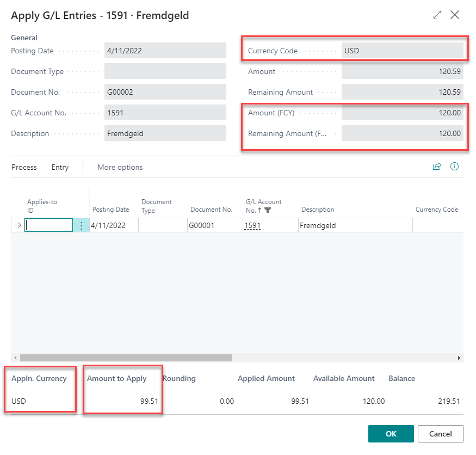This screenshot has width=476, height=455.
Task: Open the Entry menu
Action: click(x=60, y=167)
